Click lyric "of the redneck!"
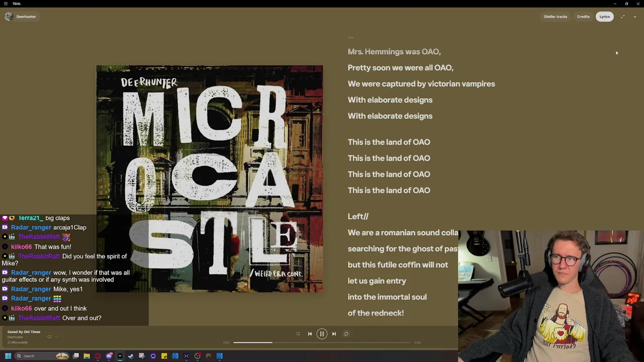 coord(375,313)
